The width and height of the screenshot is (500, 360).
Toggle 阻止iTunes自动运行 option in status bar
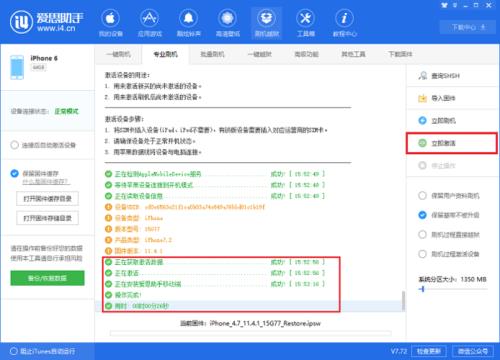click(43, 351)
